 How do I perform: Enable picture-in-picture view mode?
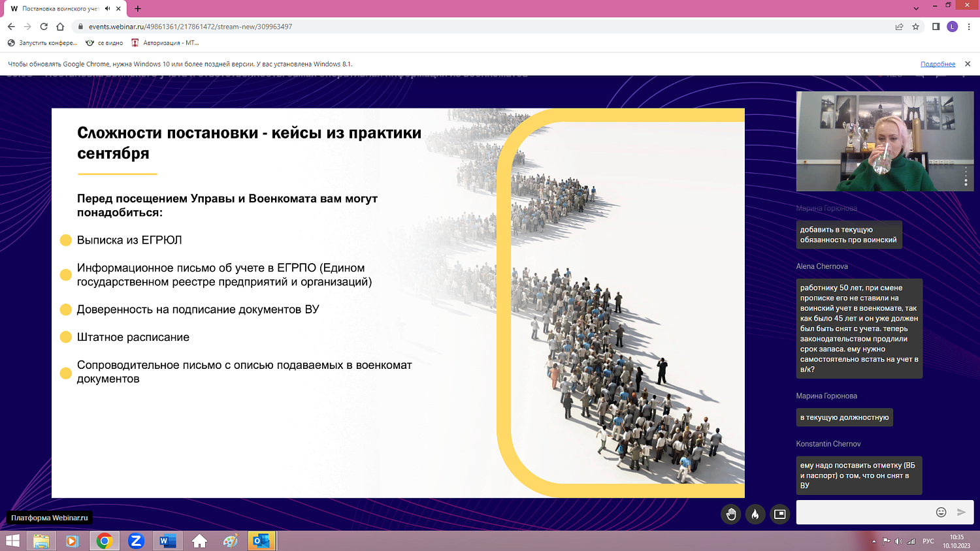[x=779, y=513]
